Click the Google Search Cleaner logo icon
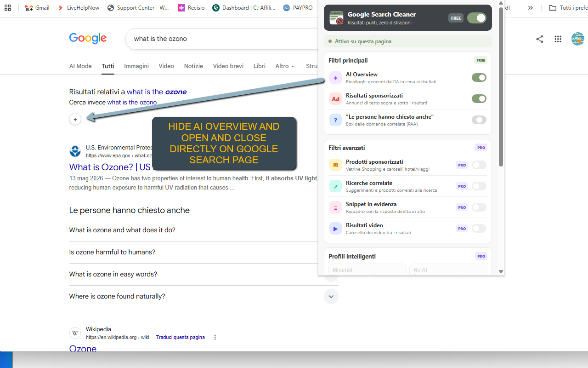This screenshot has height=368, width=588. 337,18
